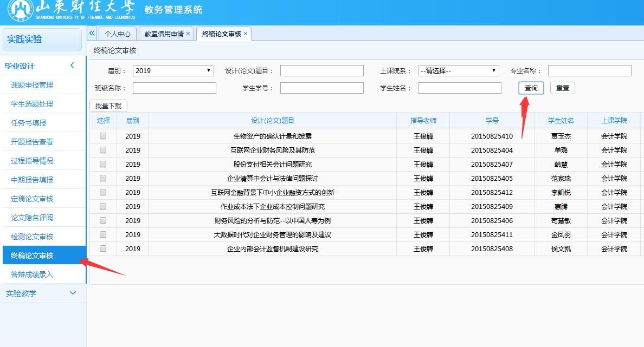Switch to the 个人中心 tab
644x347 pixels.
118,34
